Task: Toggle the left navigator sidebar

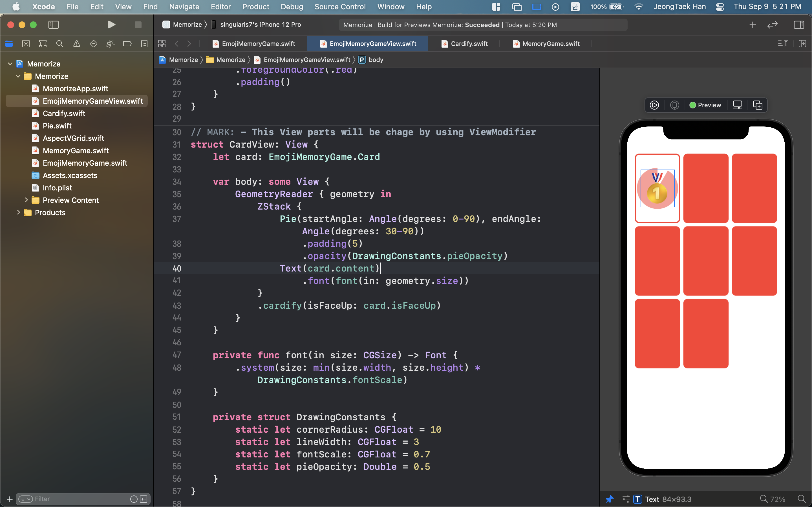Action: pyautogui.click(x=53, y=25)
